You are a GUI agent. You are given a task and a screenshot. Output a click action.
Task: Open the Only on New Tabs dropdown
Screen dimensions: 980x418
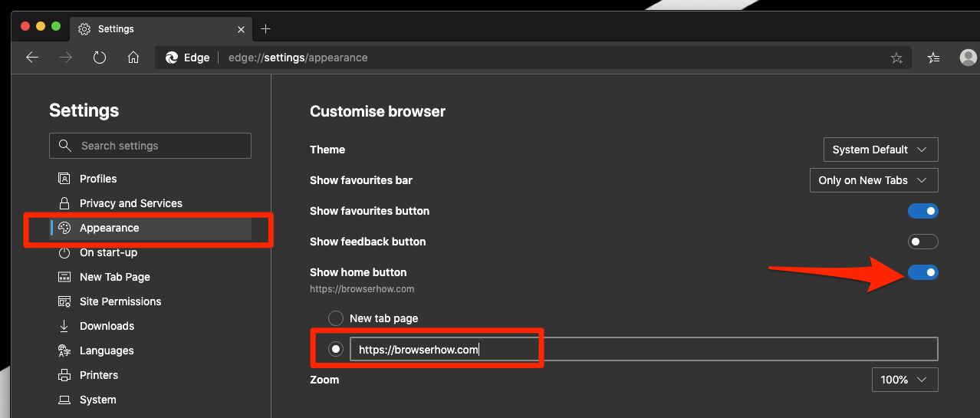coord(873,180)
